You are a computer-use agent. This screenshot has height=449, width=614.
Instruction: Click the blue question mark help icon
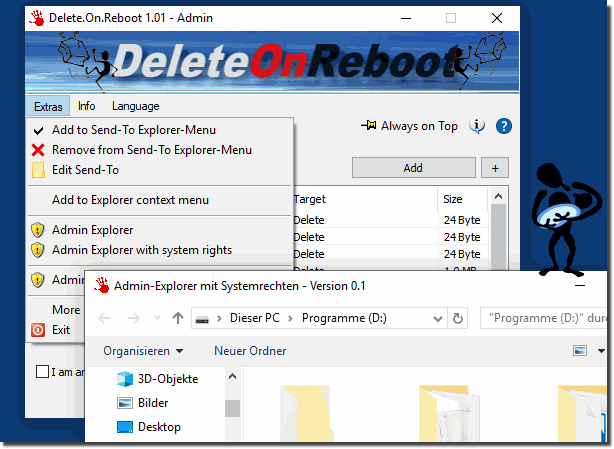point(503,126)
